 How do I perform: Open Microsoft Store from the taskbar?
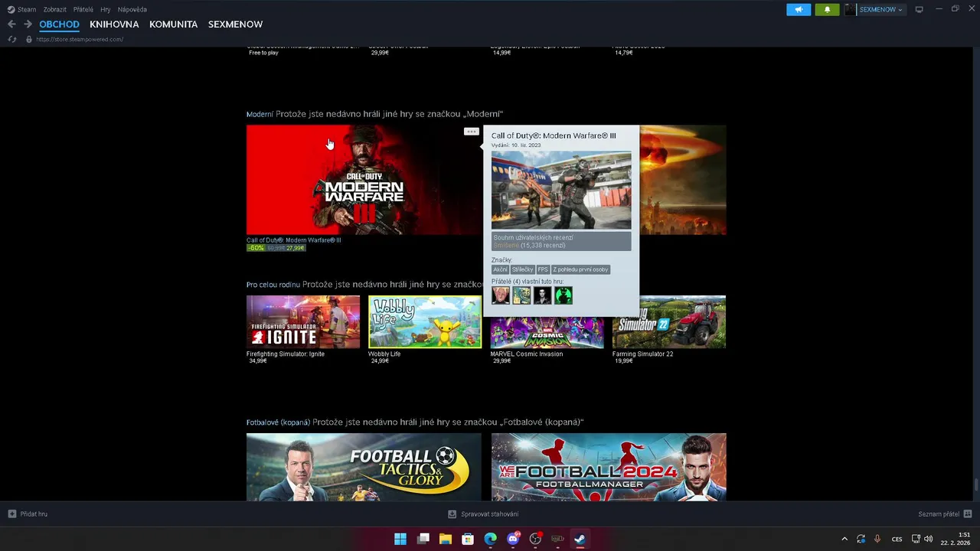click(468, 539)
